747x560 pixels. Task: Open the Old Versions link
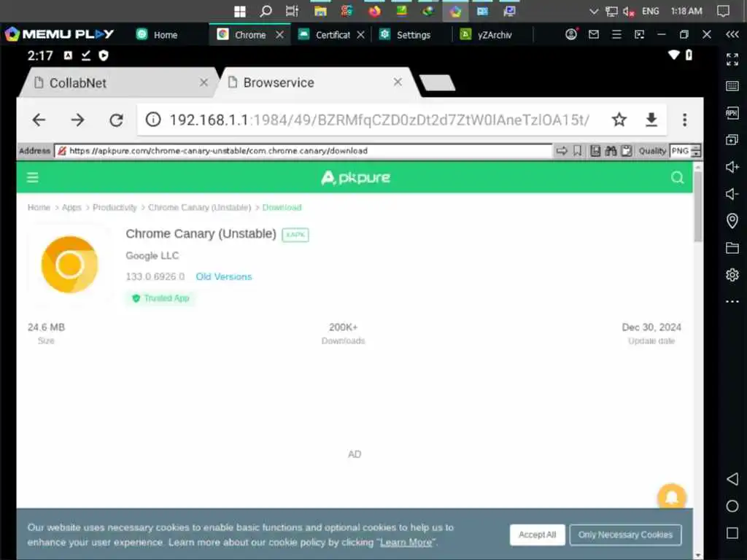click(x=223, y=276)
